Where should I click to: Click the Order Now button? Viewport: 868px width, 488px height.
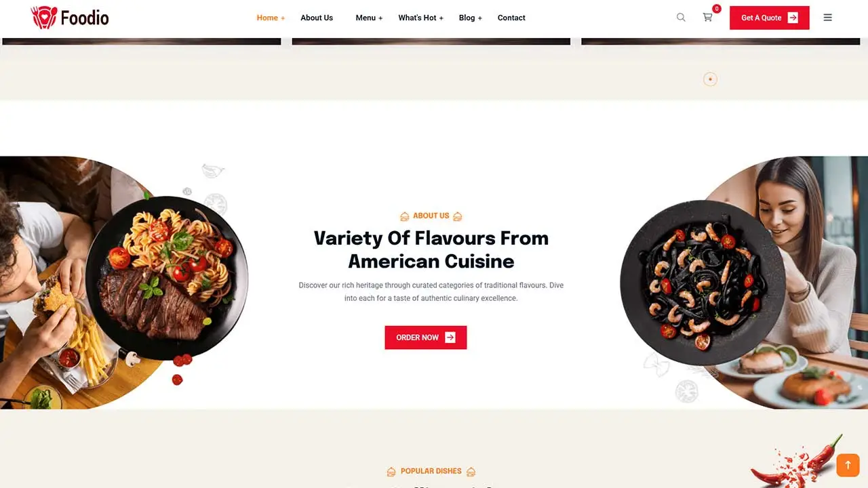pyautogui.click(x=426, y=338)
